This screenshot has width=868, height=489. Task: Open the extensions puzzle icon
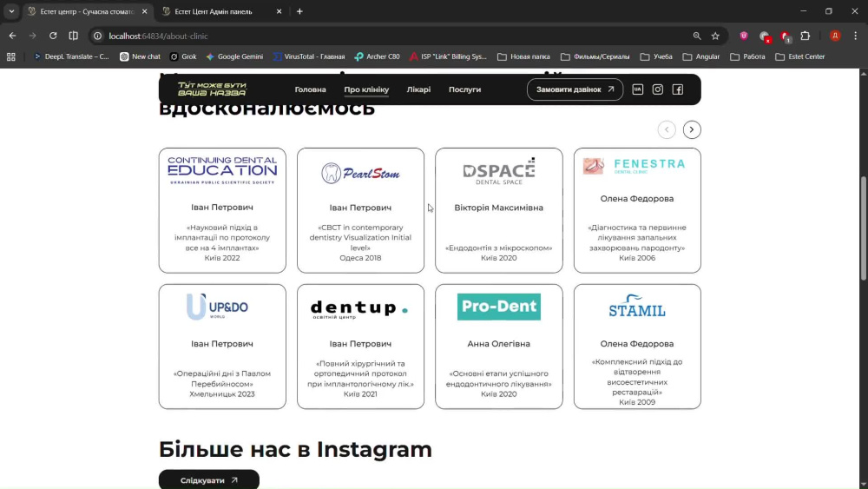(x=806, y=36)
